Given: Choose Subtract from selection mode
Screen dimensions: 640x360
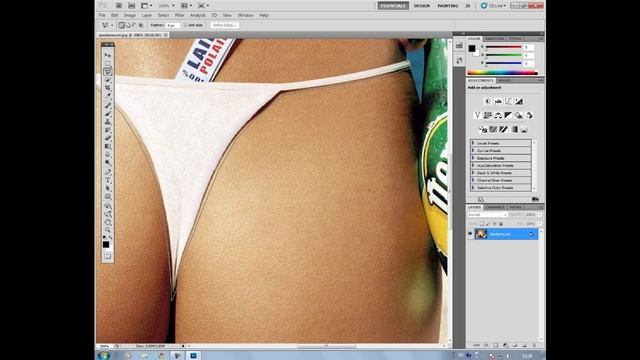Looking at the screenshot, I should (x=134, y=25).
